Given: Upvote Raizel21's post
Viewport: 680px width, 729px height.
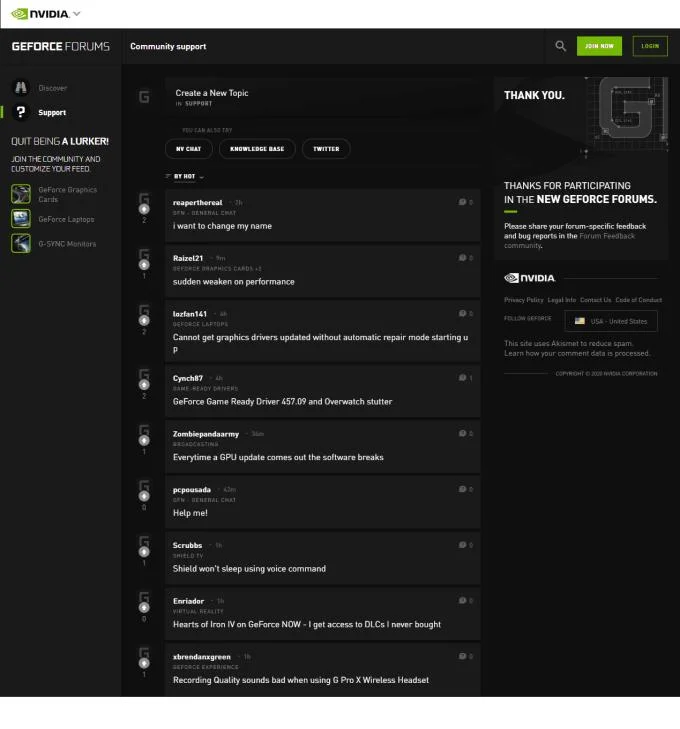Looking at the screenshot, I should coord(144,265).
